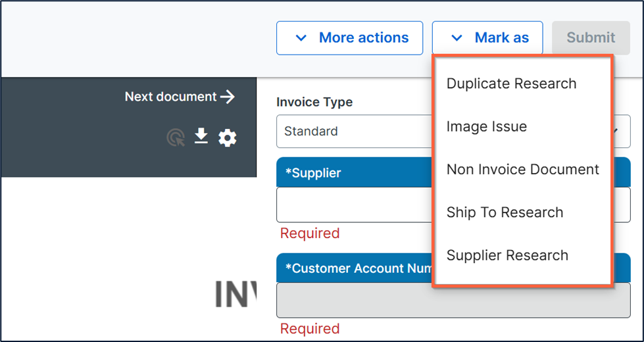Open the More actions dropdown

pyautogui.click(x=349, y=37)
